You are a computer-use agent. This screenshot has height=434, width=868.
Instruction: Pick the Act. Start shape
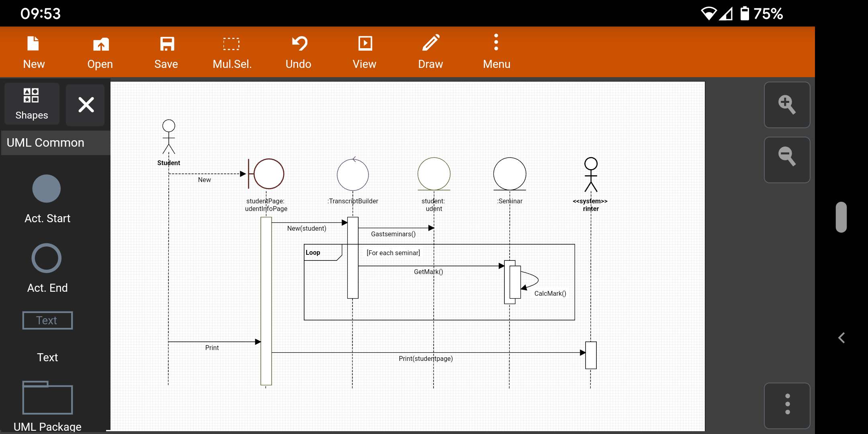coord(47,199)
